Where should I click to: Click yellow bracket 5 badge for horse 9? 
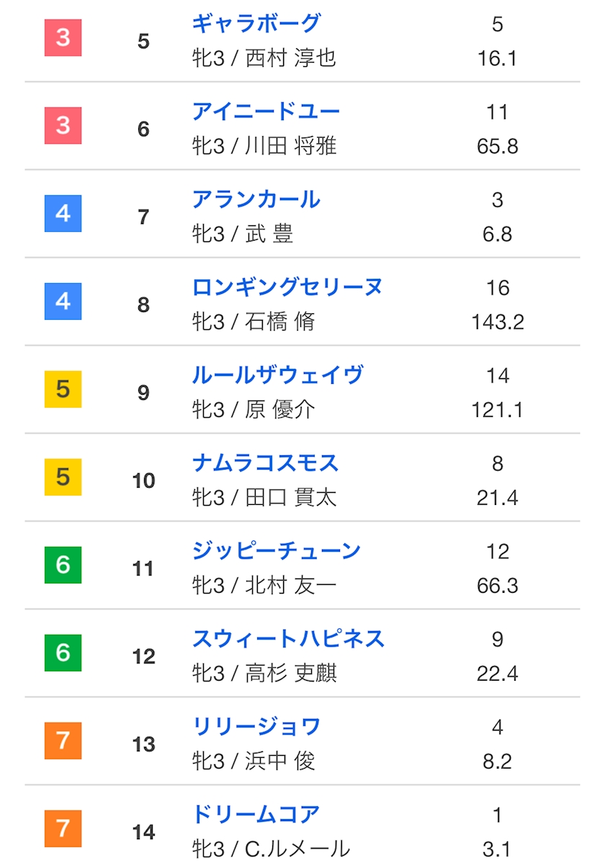63,389
